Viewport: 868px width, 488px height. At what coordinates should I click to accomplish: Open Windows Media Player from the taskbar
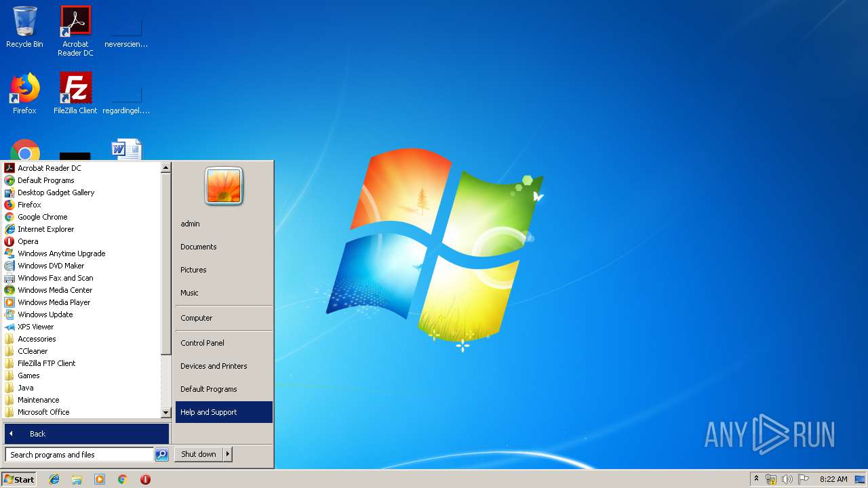pyautogui.click(x=100, y=479)
